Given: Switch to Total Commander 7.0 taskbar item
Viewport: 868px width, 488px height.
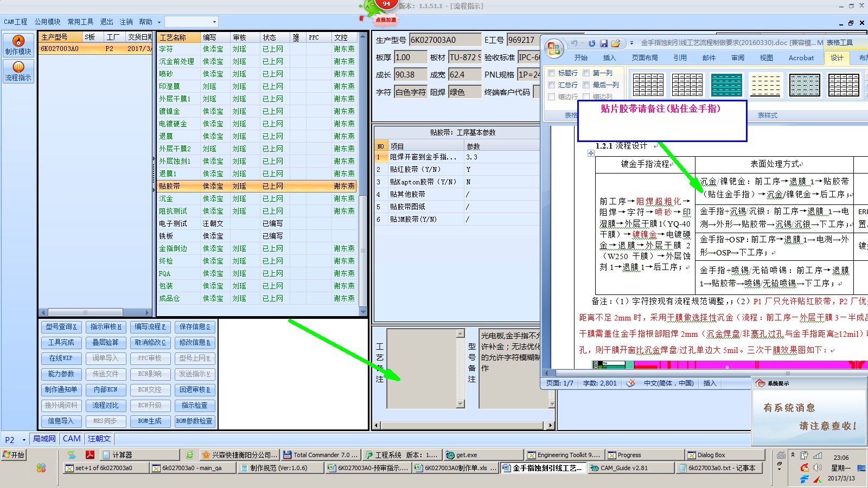Looking at the screenshot, I should click(321, 455).
